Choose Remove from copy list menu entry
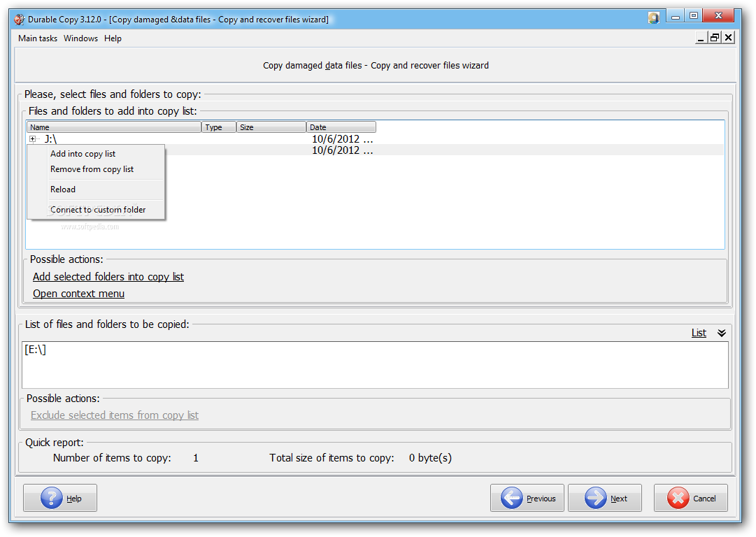756x537 pixels. coord(92,169)
